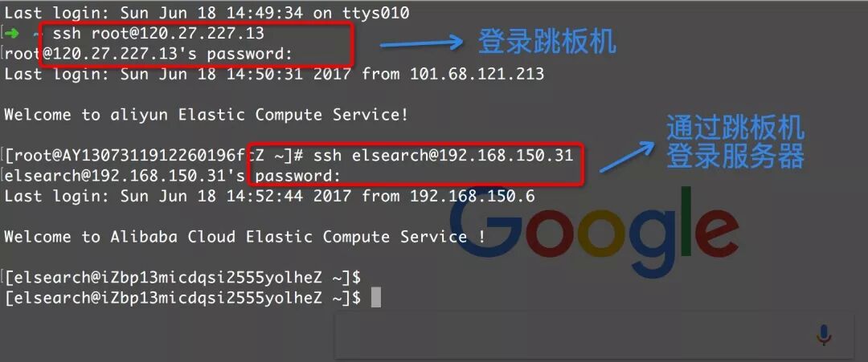The height and width of the screenshot is (362, 868).
Task: Click the Welcome to Alibaba Cloud line
Action: click(245, 237)
